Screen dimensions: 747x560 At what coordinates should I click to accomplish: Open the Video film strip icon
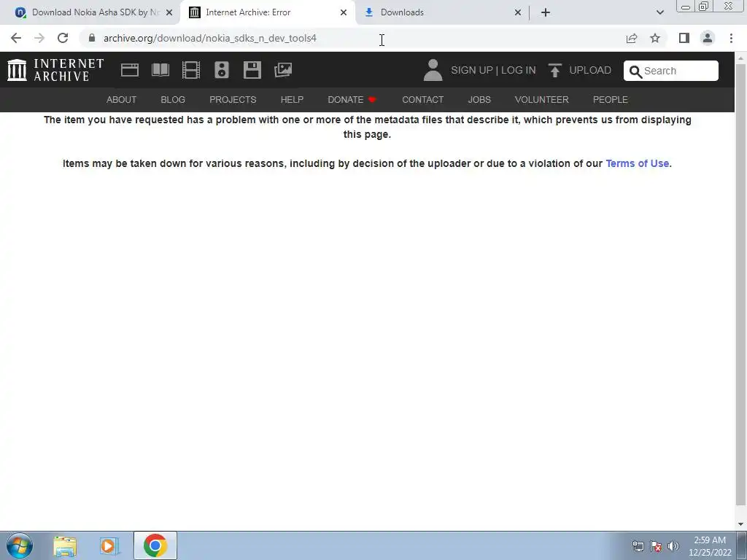pos(191,70)
